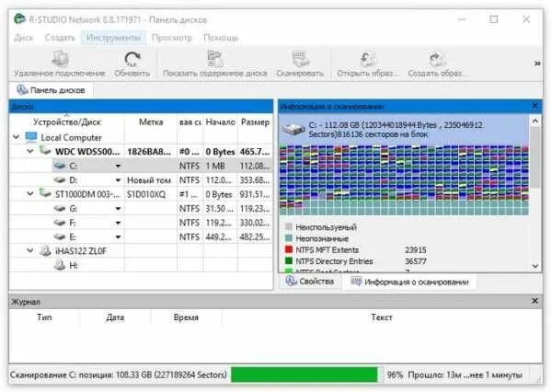
Task: Open the dropdown arrow next to C:
Action: click(x=119, y=166)
